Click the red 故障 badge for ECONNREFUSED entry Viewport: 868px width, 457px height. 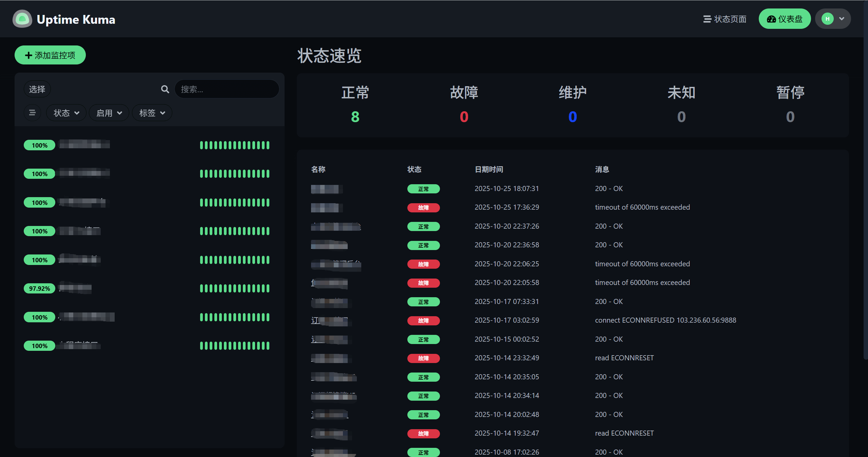click(423, 321)
